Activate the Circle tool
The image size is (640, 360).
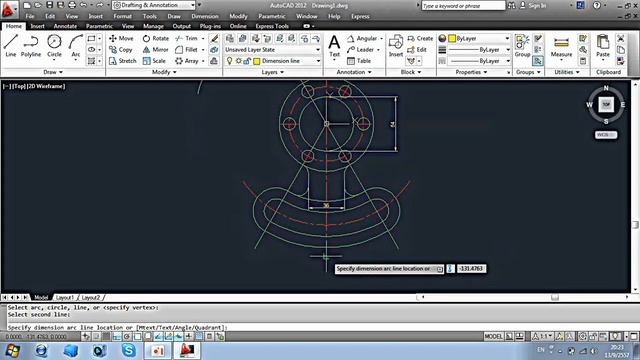click(54, 46)
